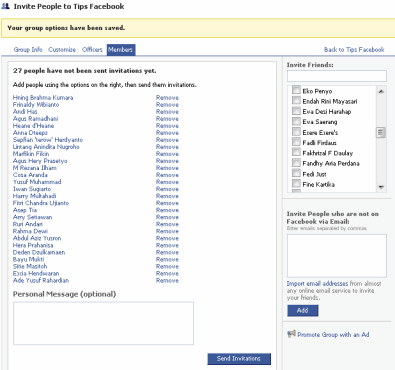Open Exda Hendwaran profile link

36,273
